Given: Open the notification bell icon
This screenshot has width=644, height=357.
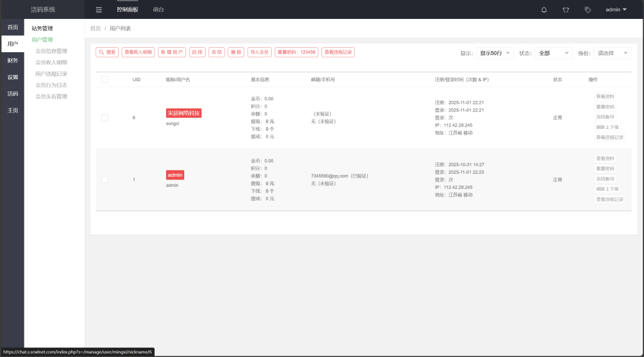Looking at the screenshot, I should tap(544, 9).
